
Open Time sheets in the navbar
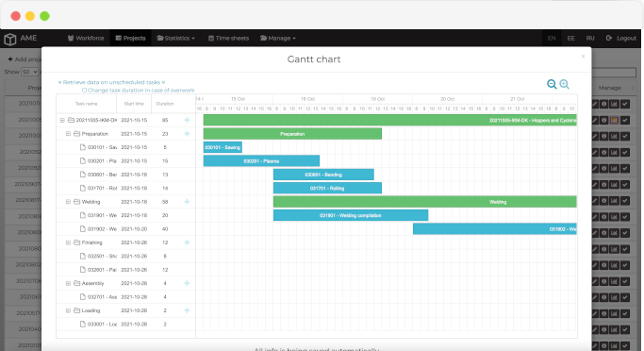click(228, 38)
